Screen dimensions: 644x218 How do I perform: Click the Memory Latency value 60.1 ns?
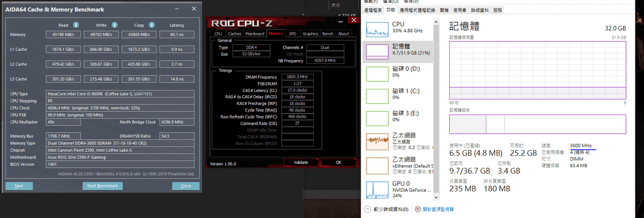[177, 35]
